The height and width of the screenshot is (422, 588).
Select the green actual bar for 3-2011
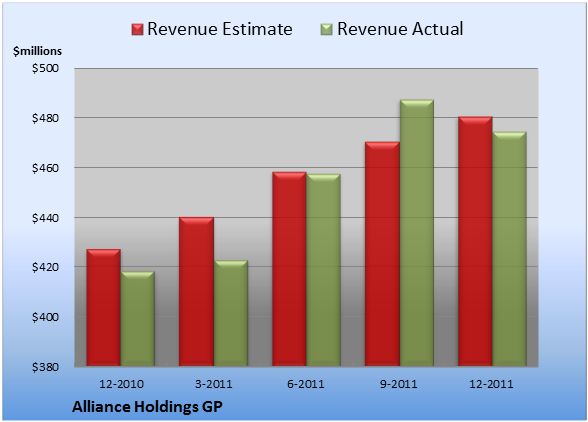click(231, 313)
